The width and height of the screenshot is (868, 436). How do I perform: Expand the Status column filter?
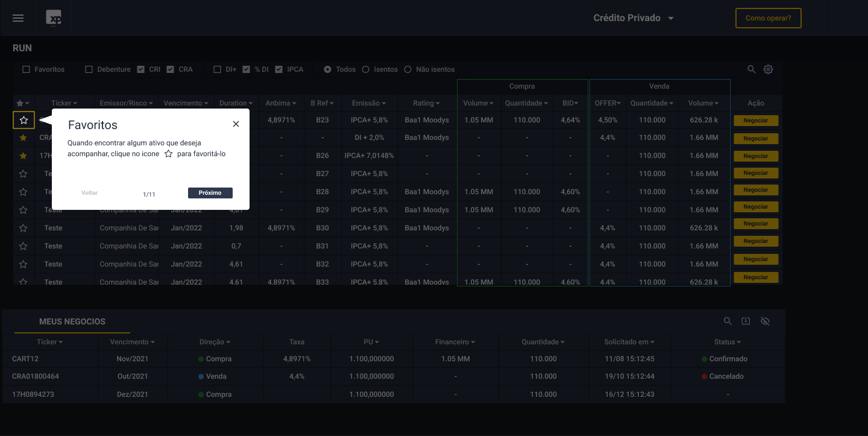728,342
